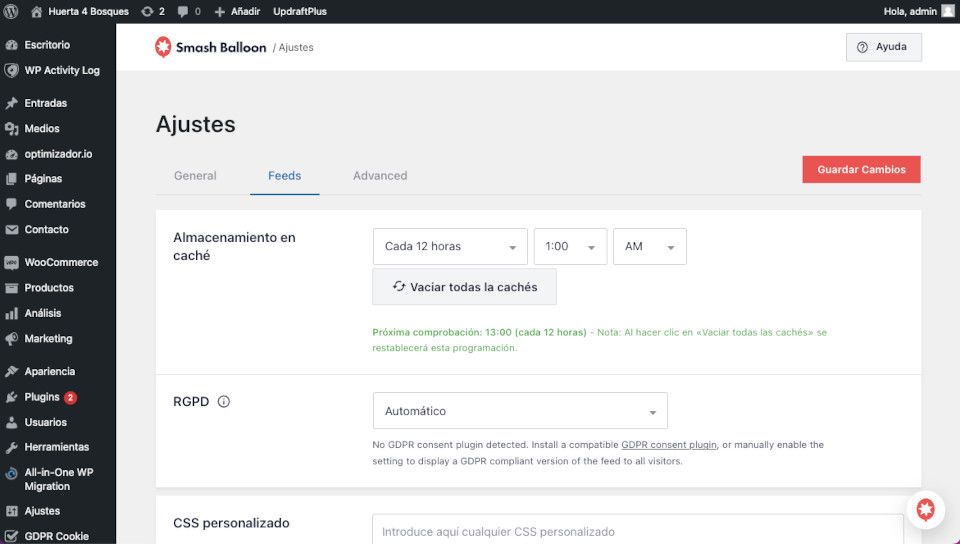Click the Smash Balloon logo
Screen dimensions: 960x544
point(210,47)
